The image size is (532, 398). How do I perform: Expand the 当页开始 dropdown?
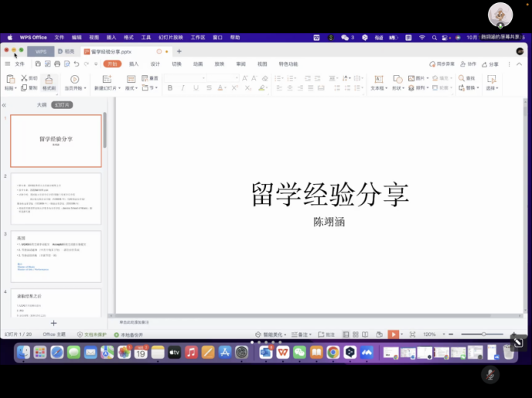pos(75,88)
